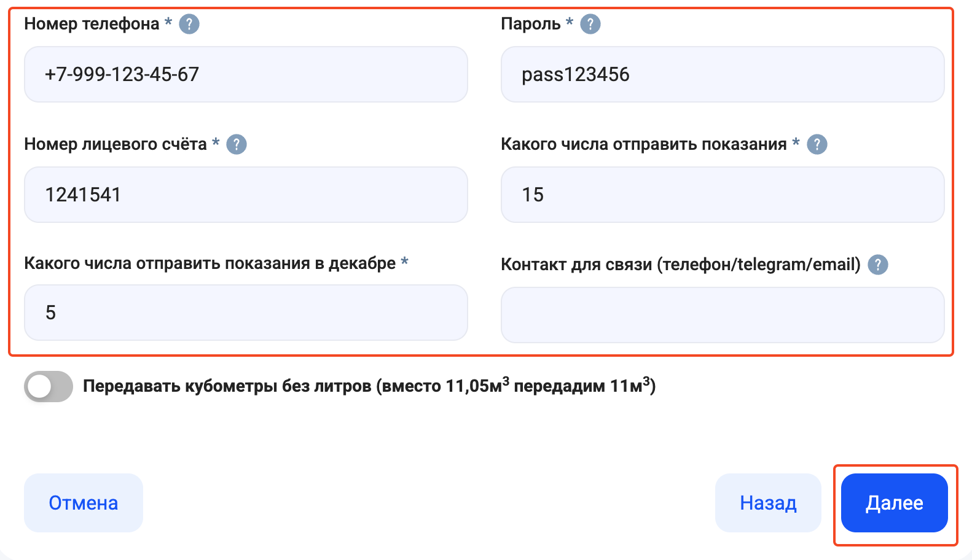This screenshot has height=560, width=972.
Task: Click account number field containing 1241541
Action: click(246, 195)
